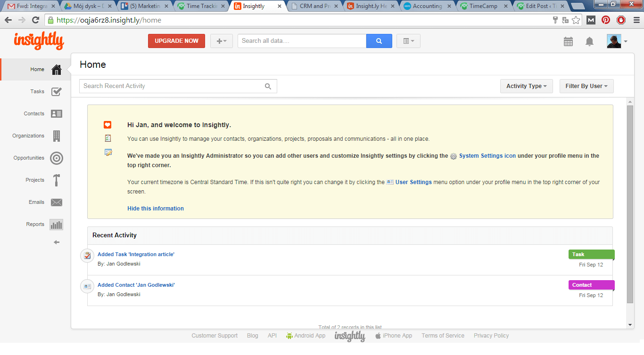
Task: Click the translate icon in address bar
Action: pos(565,20)
